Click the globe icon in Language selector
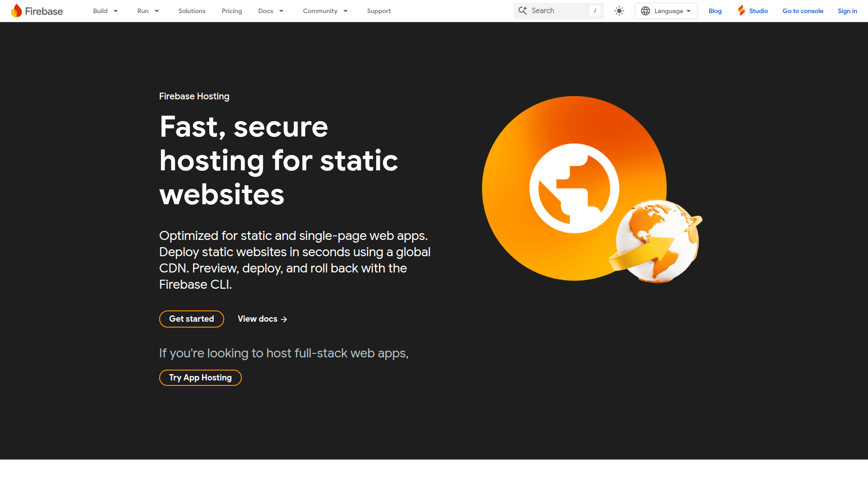868x488 pixels. pyautogui.click(x=646, y=11)
